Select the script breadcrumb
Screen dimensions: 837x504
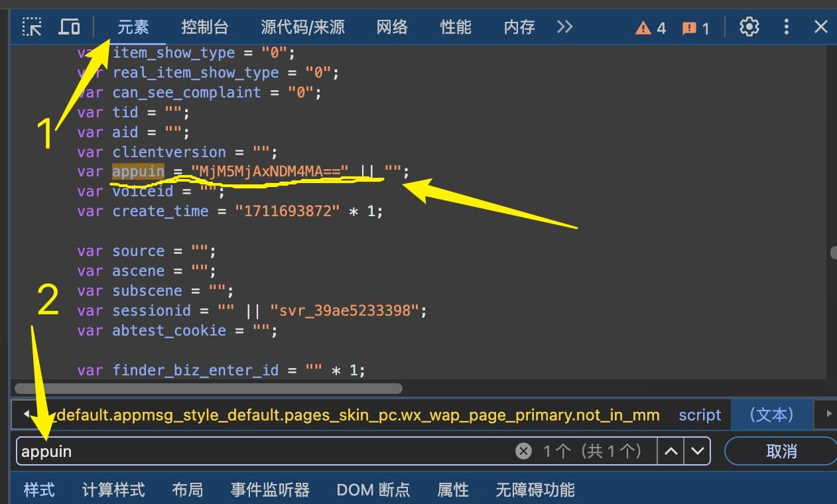pyautogui.click(x=700, y=415)
